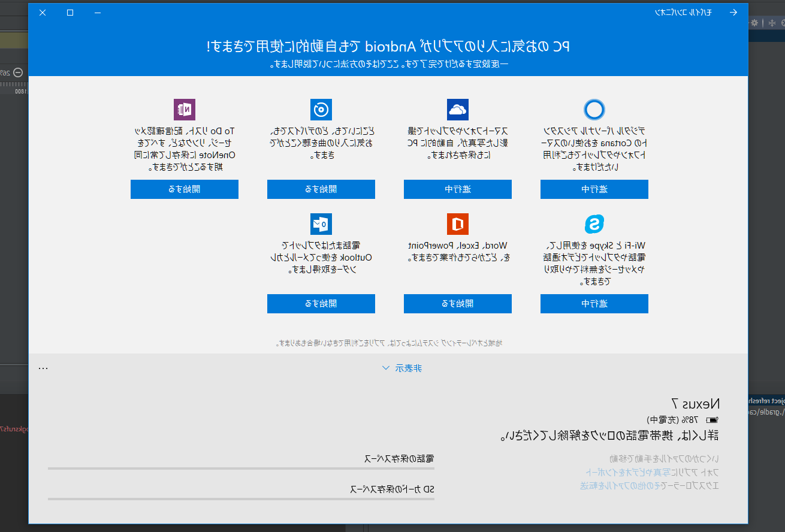Viewport: 785px width, 532px height.
Task: Click the gear icon in background IDE window
Action: click(x=754, y=23)
